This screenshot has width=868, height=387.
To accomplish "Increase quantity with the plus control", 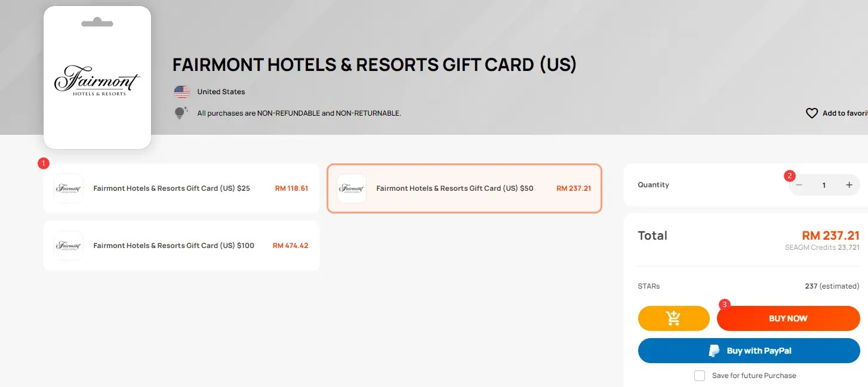I will (849, 185).
